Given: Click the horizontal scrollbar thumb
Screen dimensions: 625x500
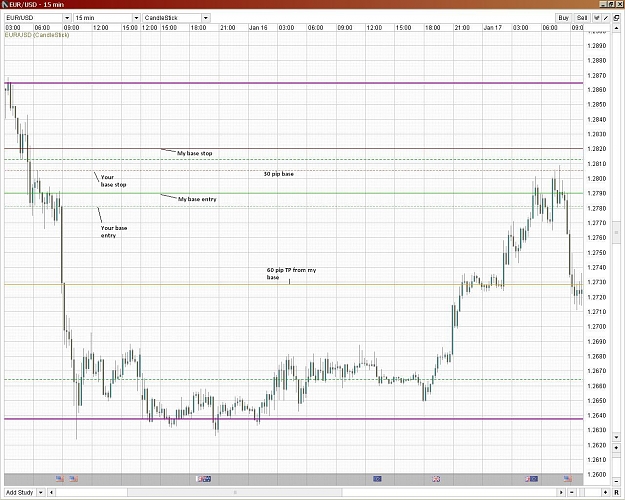Looking at the screenshot, I should 235,492.
